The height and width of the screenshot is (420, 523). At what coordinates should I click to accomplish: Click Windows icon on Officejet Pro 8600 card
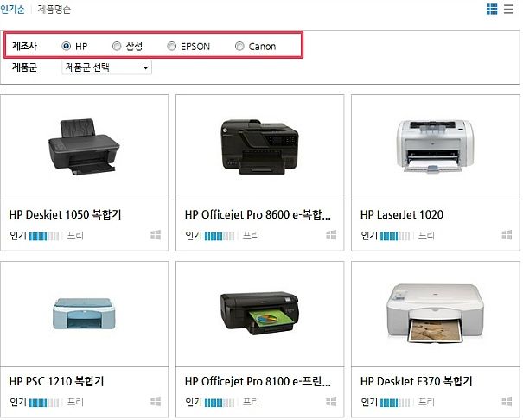pos(331,235)
